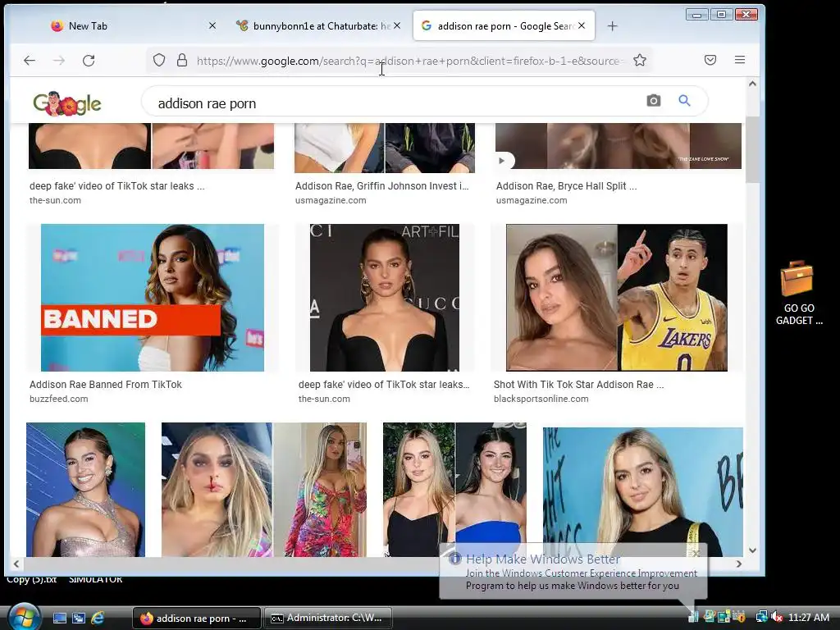Click the camera search-by-image icon
The height and width of the screenshot is (630, 840).
coord(654,100)
